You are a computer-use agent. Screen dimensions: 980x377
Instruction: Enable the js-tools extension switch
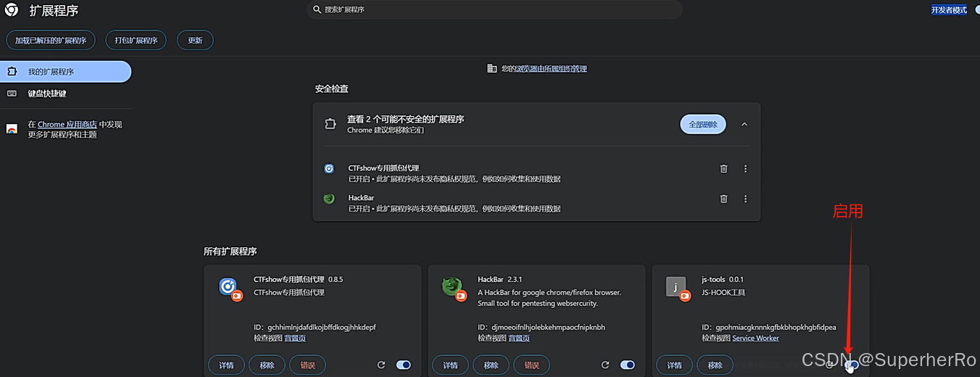[852, 365]
